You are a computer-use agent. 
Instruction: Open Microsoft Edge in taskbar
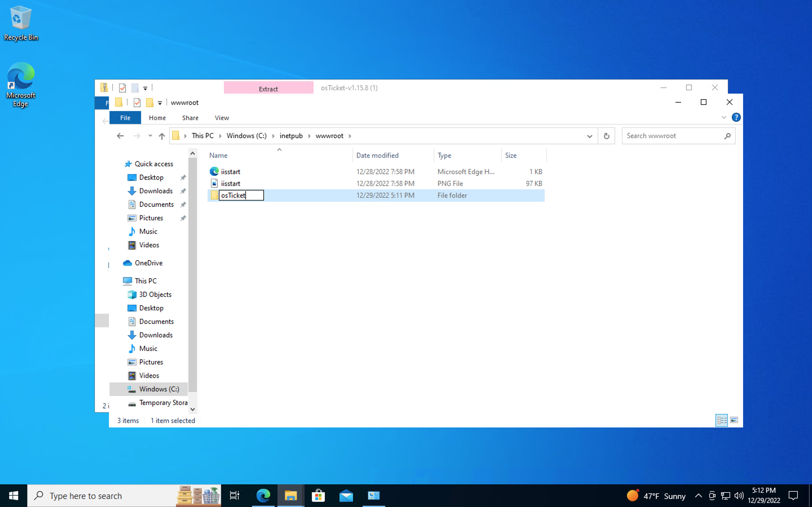pyautogui.click(x=263, y=495)
